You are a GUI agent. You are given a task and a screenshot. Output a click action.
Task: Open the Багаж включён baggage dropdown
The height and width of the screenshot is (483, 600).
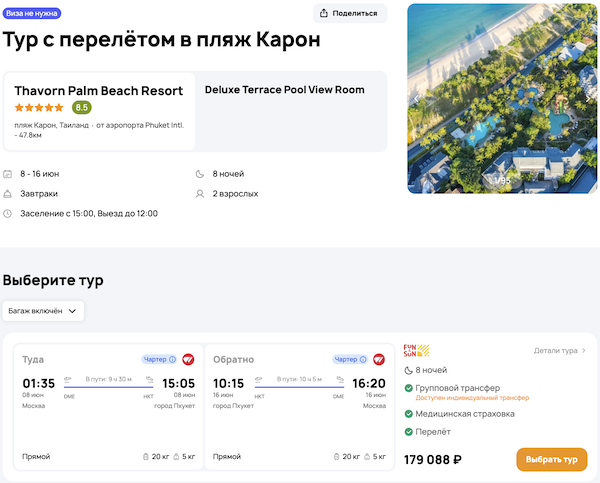pos(43,311)
